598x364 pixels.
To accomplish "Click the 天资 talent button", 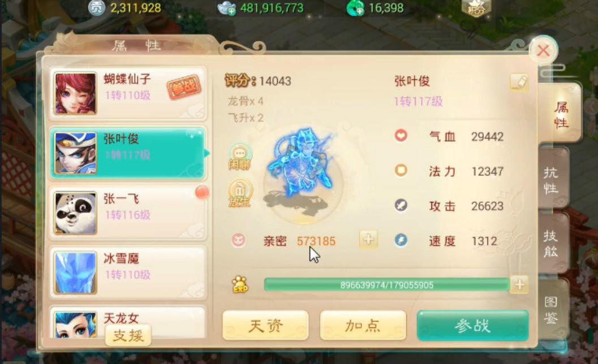I will (265, 325).
